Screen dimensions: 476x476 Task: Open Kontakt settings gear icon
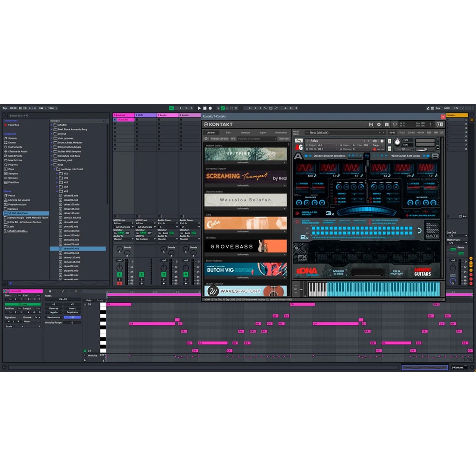click(379, 125)
